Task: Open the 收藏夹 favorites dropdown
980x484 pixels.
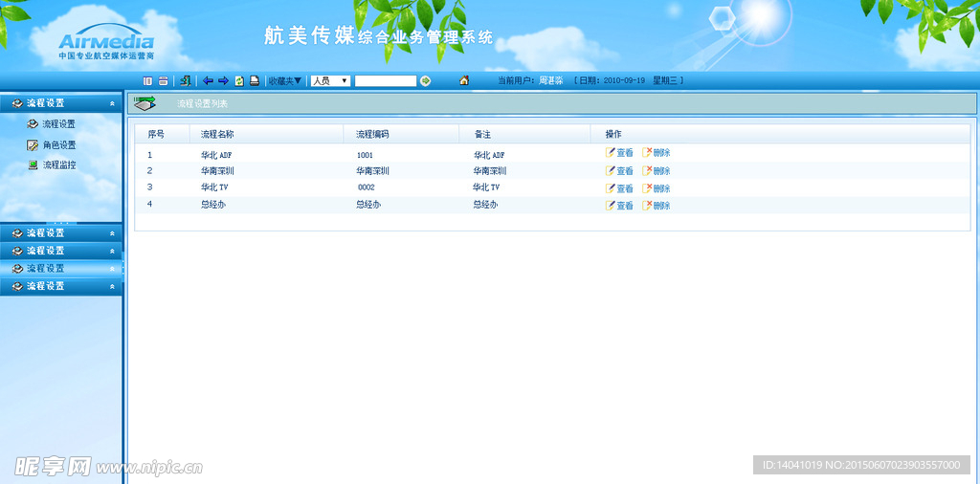Action: (x=284, y=81)
